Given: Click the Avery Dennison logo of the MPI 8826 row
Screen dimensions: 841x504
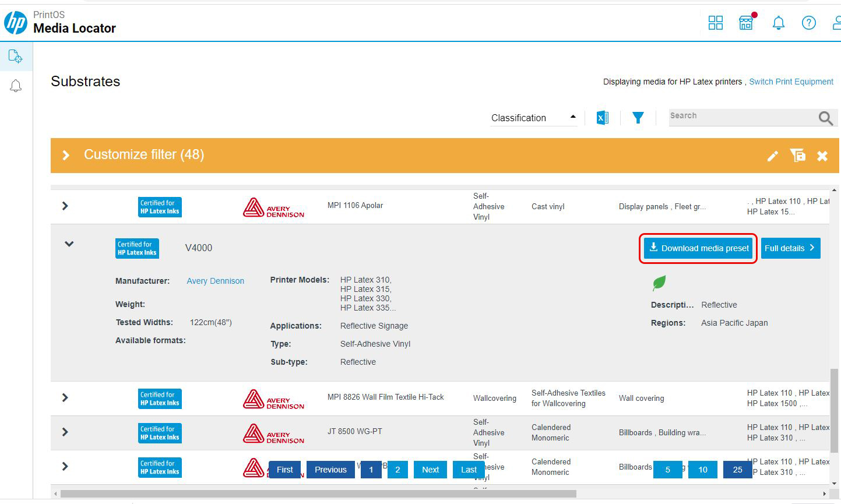Looking at the screenshot, I should [x=273, y=399].
